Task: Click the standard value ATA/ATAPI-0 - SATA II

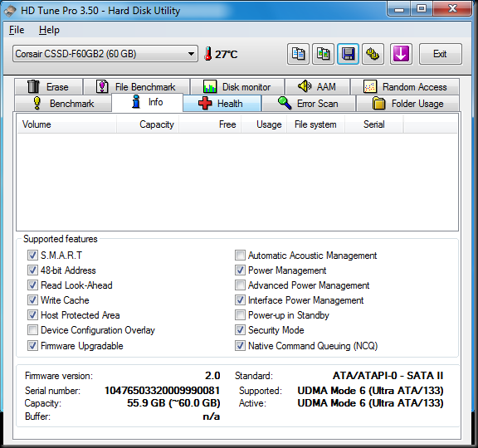Action: click(388, 376)
